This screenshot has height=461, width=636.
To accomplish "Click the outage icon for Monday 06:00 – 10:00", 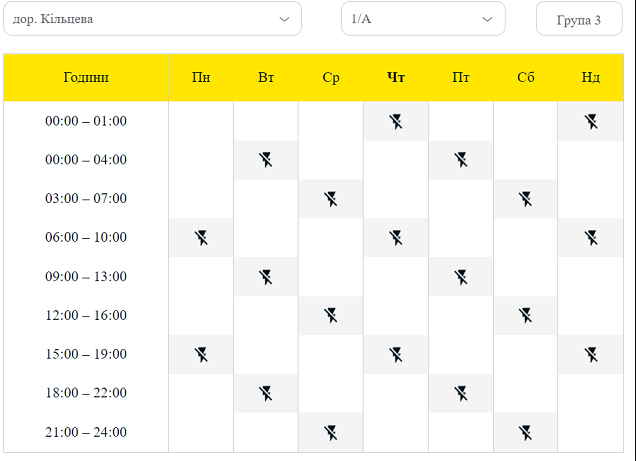I will (201, 238).
